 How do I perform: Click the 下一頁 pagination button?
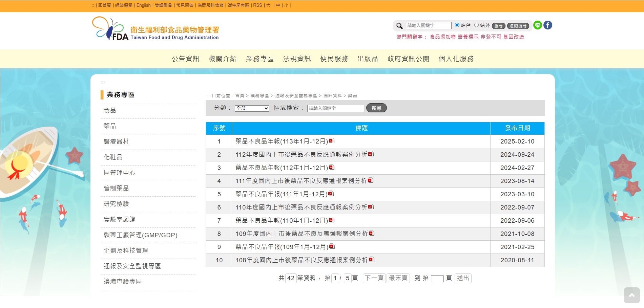point(374,278)
